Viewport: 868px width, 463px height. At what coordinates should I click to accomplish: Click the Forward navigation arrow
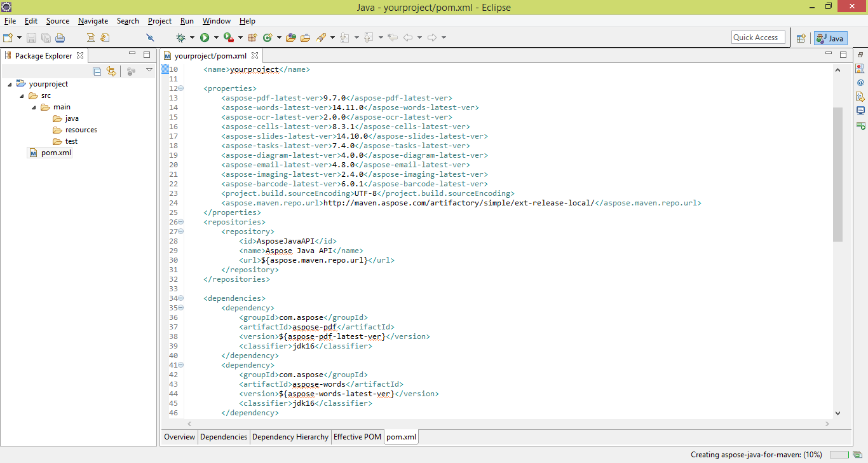(x=432, y=38)
